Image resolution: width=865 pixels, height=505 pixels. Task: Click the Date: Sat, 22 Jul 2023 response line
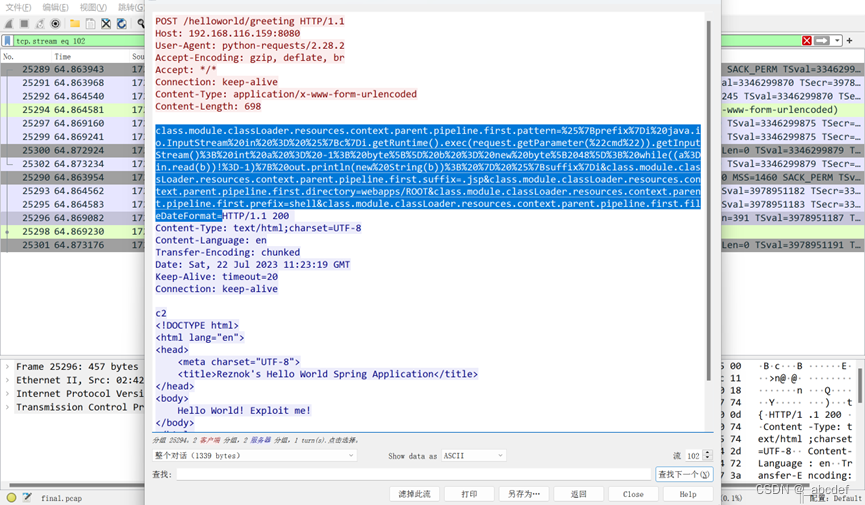[252, 264]
